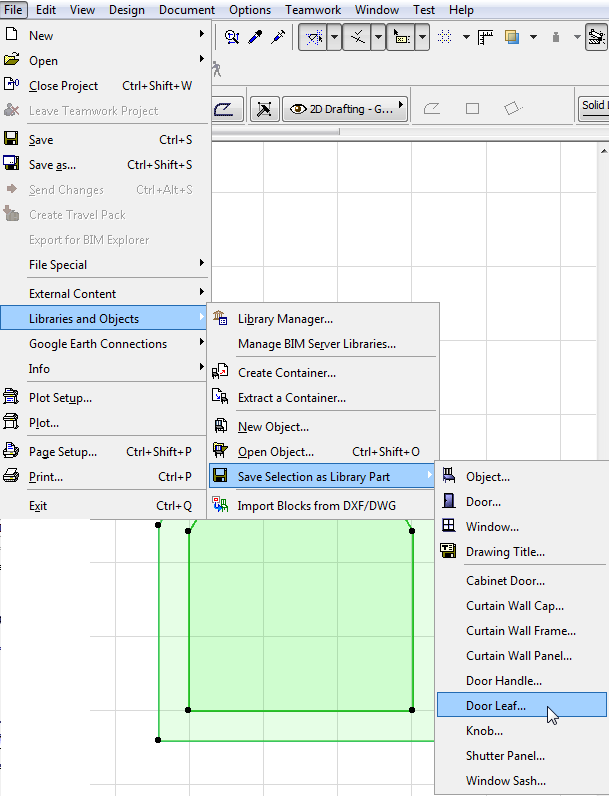Screen dimensions: 609x796
Task: Click the Plot icon
Action: (11, 421)
